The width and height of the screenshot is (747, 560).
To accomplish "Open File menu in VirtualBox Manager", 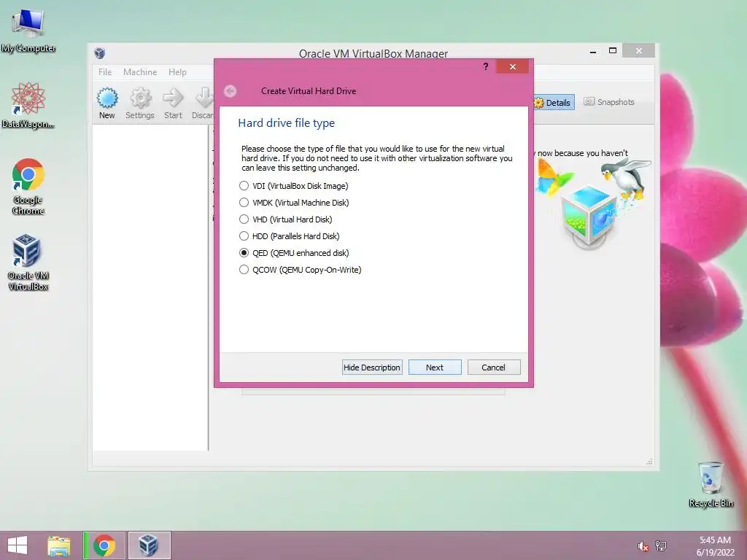I will [105, 72].
